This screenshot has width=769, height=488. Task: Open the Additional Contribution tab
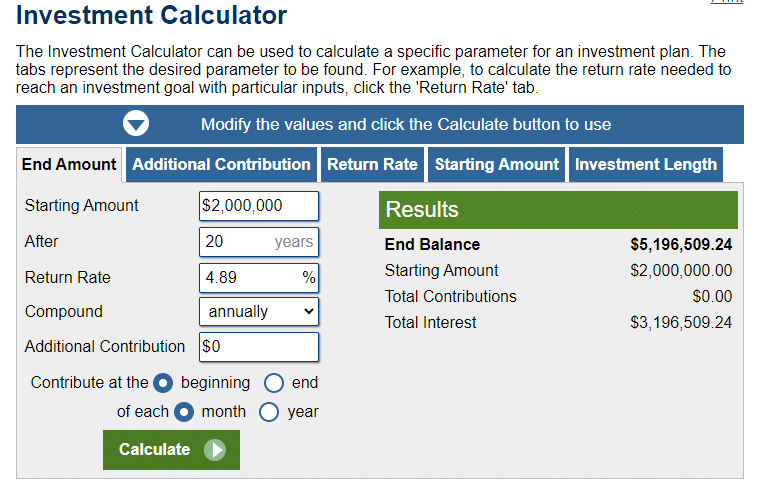pos(221,165)
